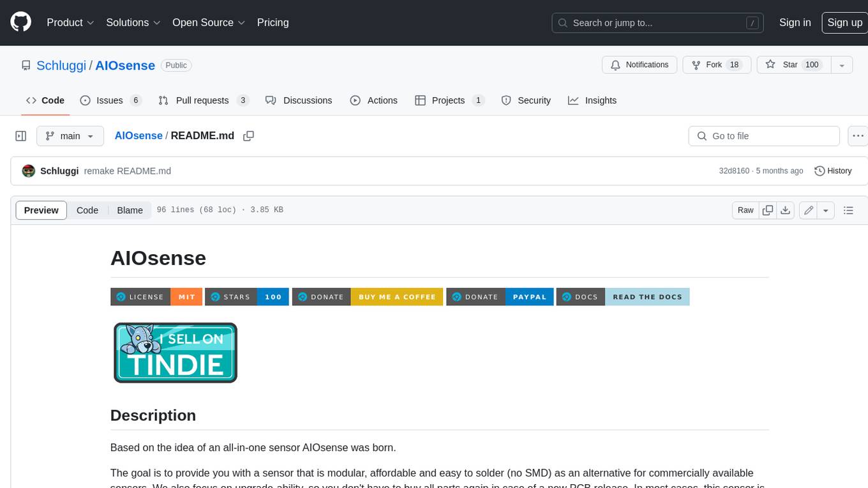
Task: Open more edit options dropdown
Action: pyautogui.click(x=826, y=210)
